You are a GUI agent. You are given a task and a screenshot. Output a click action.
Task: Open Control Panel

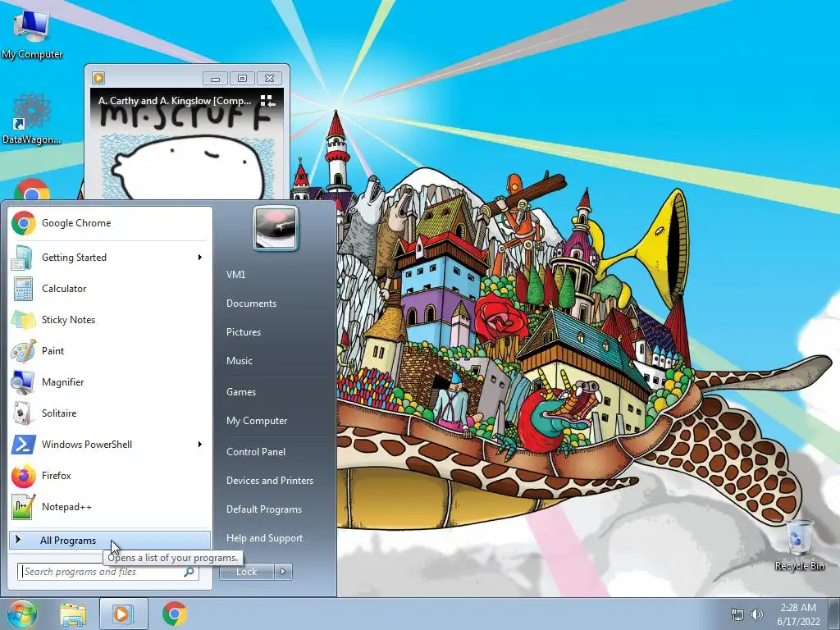click(x=256, y=452)
